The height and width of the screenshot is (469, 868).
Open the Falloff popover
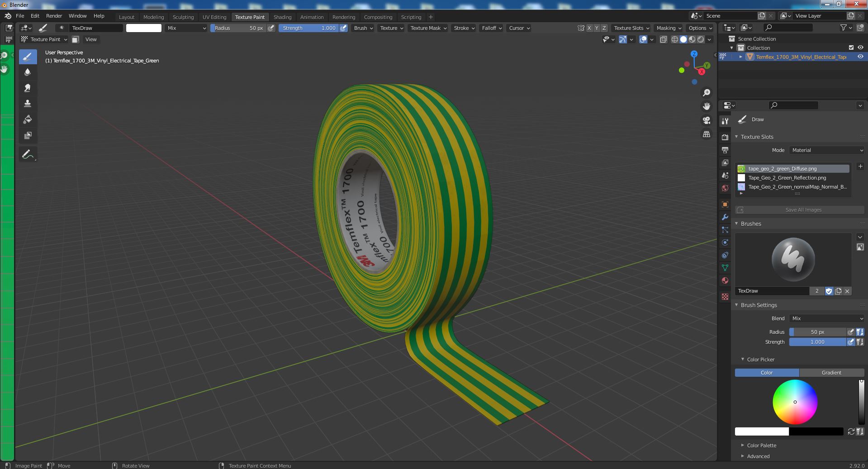coord(491,28)
